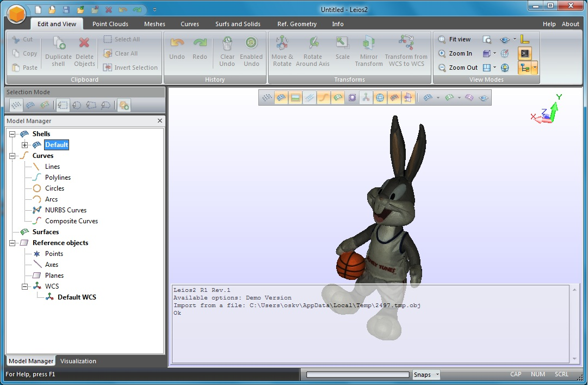Collapse the WCS tree node
This screenshot has width=588, height=385.
[25, 286]
